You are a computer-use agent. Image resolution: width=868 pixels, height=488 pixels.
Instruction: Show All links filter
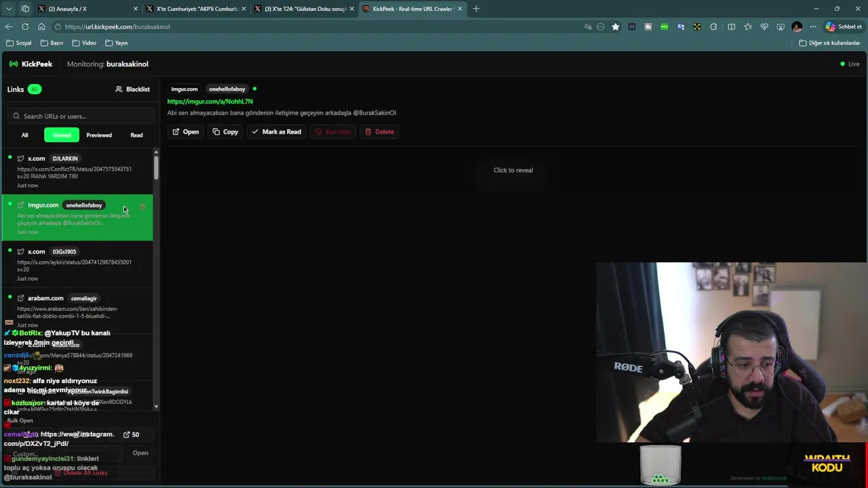click(24, 135)
